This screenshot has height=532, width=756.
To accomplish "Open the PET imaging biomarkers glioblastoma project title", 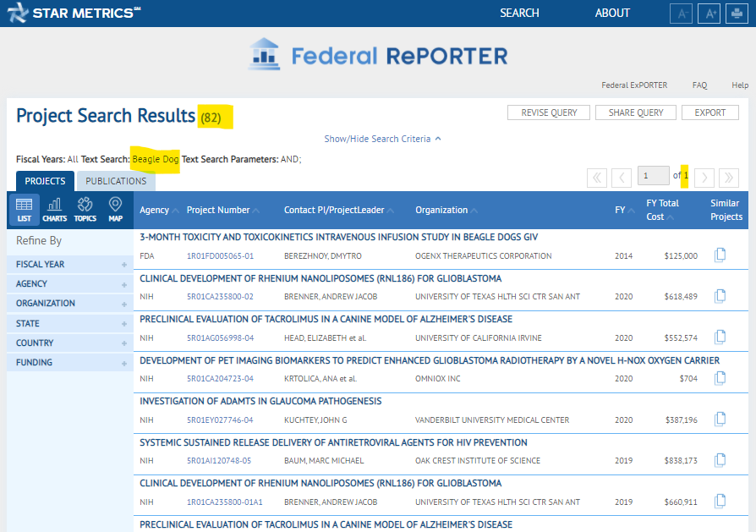I will tap(429, 361).
